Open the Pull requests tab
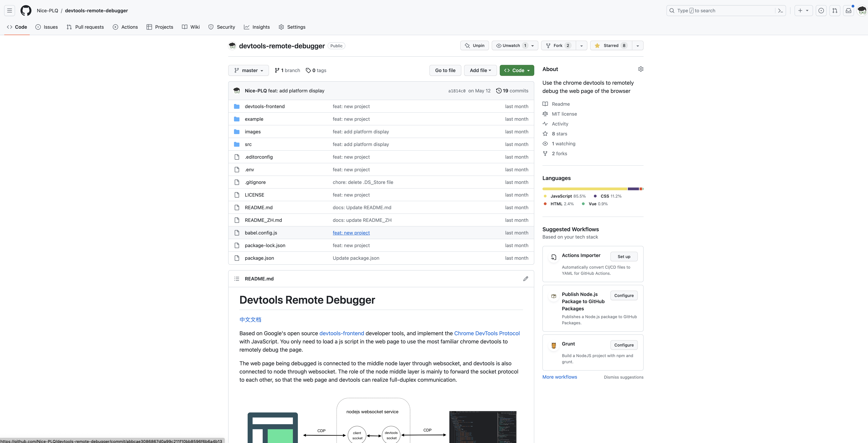868x443 pixels. coord(85,27)
